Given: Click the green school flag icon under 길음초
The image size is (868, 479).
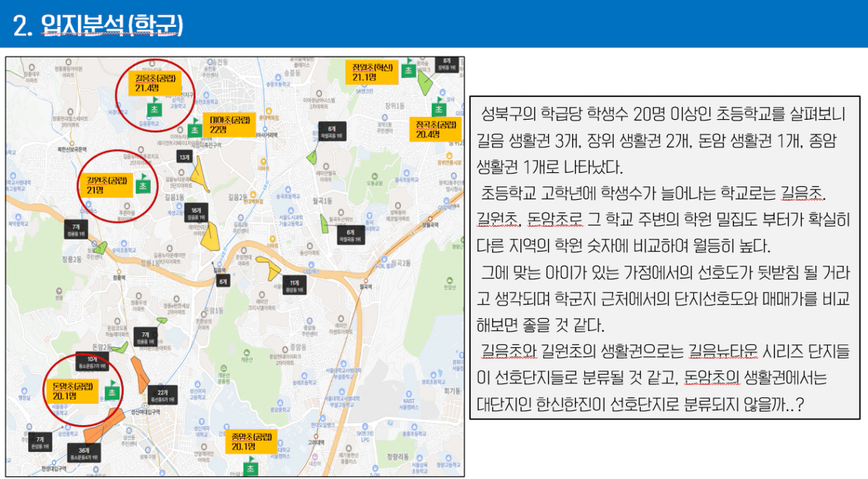Looking at the screenshot, I should 154,109.
